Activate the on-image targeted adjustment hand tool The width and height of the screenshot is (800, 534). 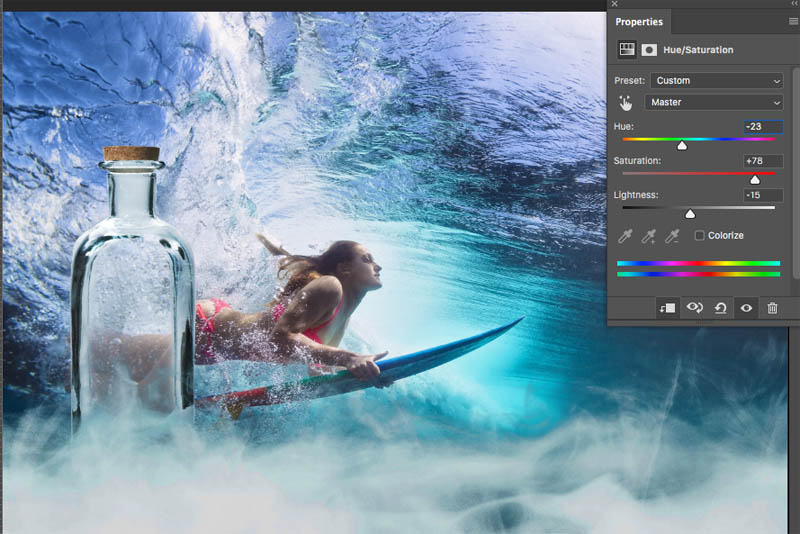click(x=626, y=103)
